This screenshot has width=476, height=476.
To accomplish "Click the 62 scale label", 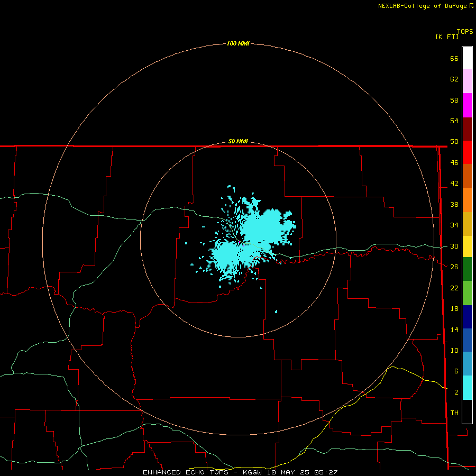I will pos(454,79).
